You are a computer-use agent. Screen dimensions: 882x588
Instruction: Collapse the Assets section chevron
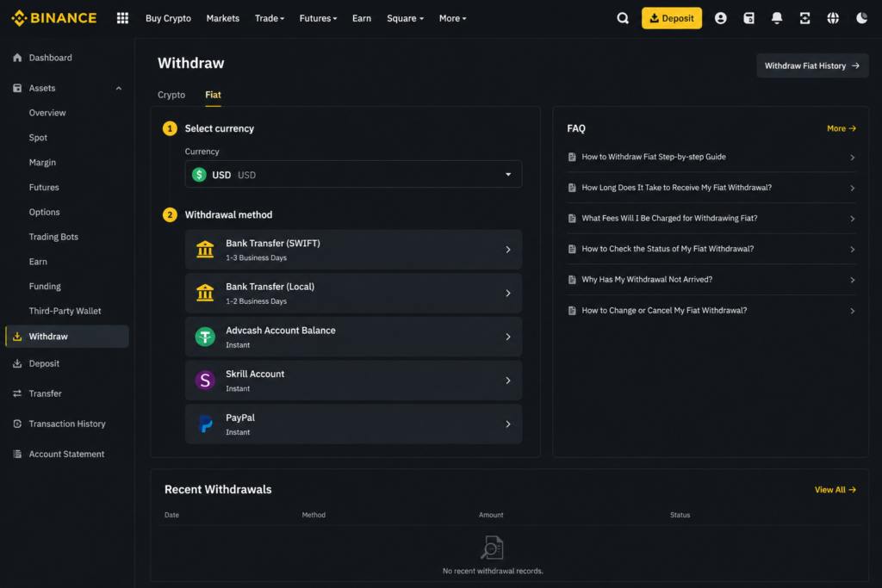[x=119, y=89]
